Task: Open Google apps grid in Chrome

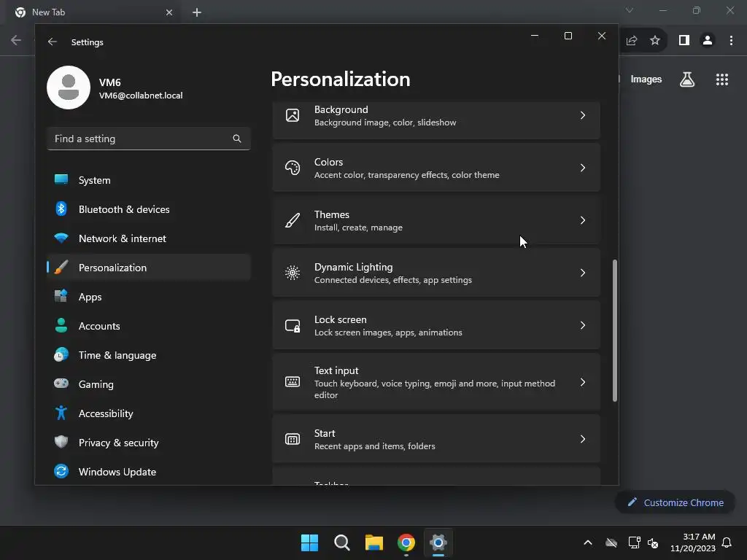Action: tap(722, 79)
